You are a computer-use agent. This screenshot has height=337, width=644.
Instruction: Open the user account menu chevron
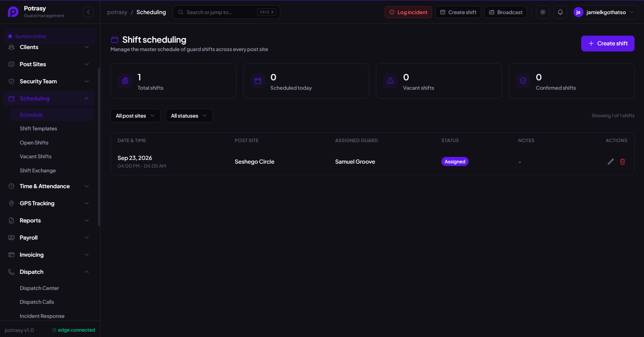(632, 12)
